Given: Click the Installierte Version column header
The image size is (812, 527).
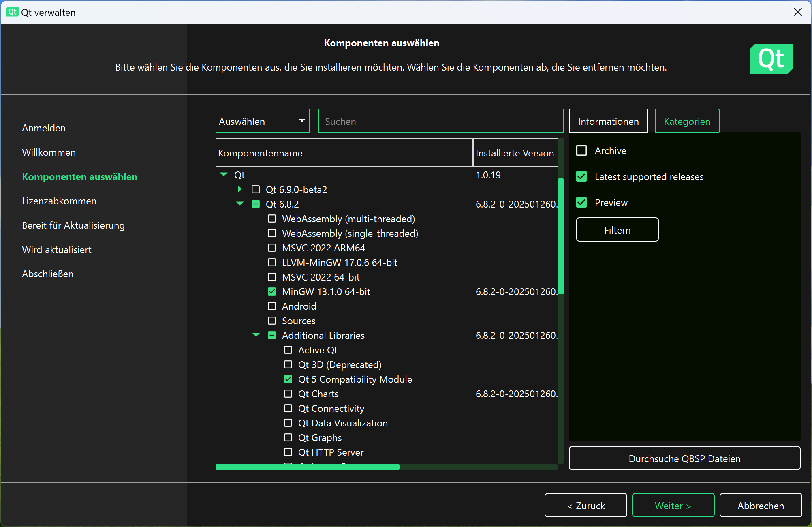Looking at the screenshot, I should pos(515,153).
